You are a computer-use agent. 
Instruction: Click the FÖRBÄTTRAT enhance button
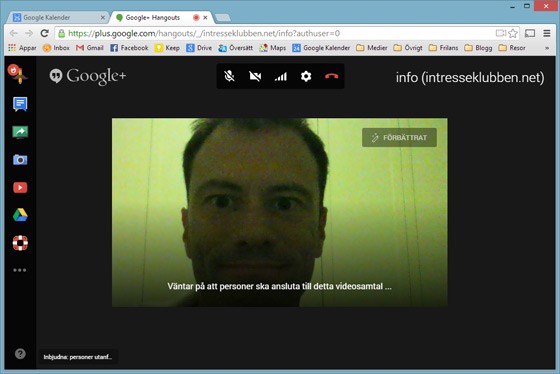399,138
